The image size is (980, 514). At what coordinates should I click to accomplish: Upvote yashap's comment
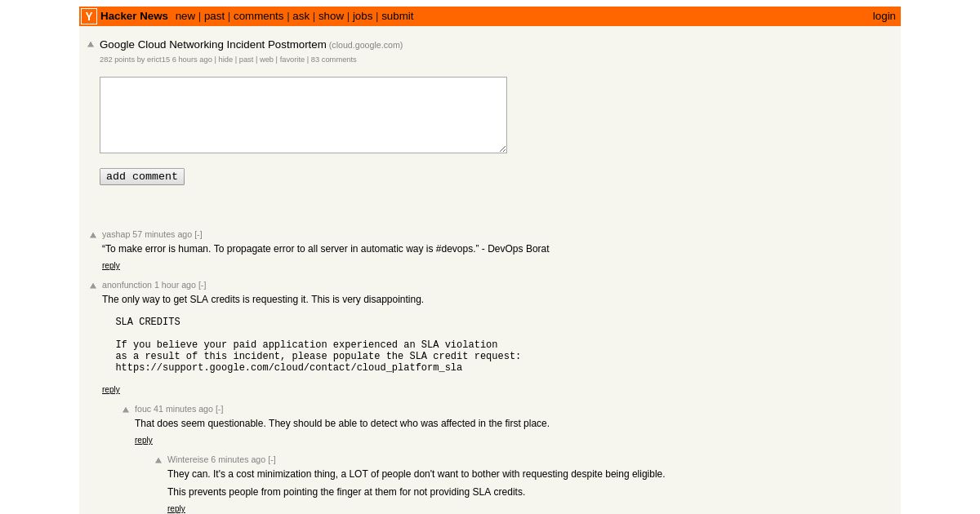pos(93,236)
